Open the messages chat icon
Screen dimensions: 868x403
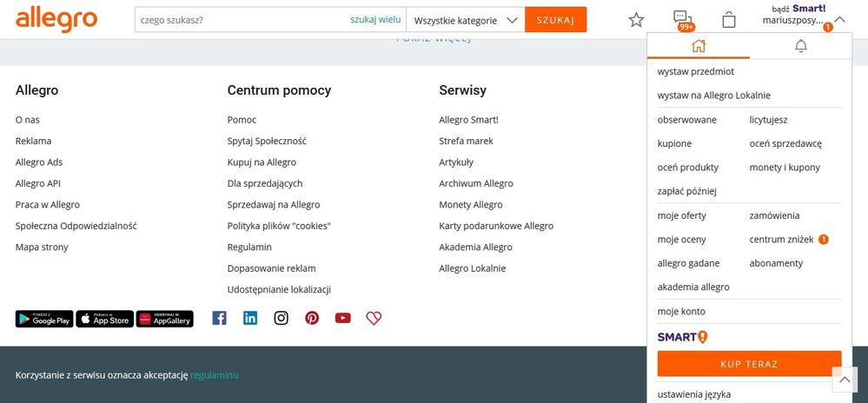tap(682, 19)
